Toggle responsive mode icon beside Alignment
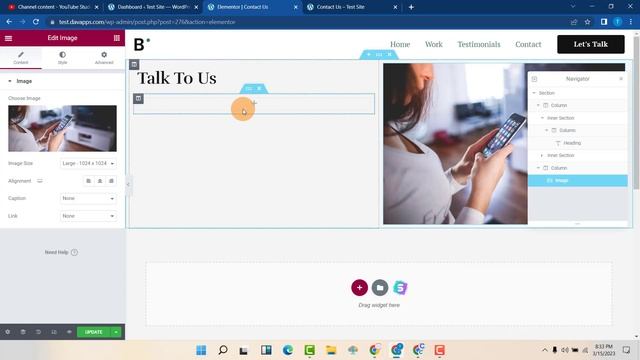The height and width of the screenshot is (360, 640). pos(40,181)
